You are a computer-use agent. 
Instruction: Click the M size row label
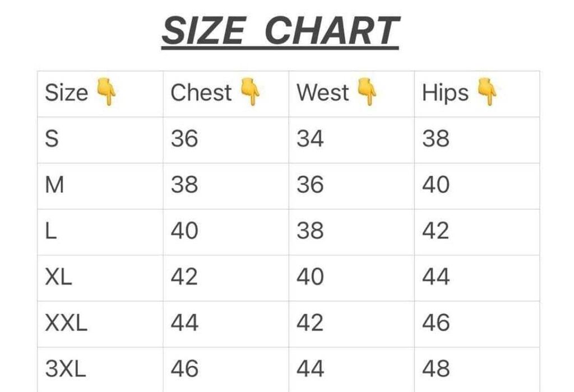pos(54,184)
